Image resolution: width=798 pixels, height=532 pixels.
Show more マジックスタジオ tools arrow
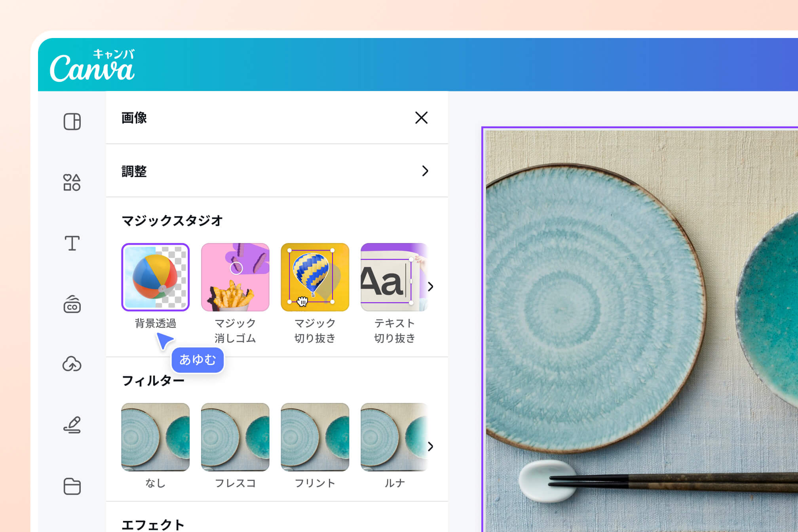click(x=431, y=287)
